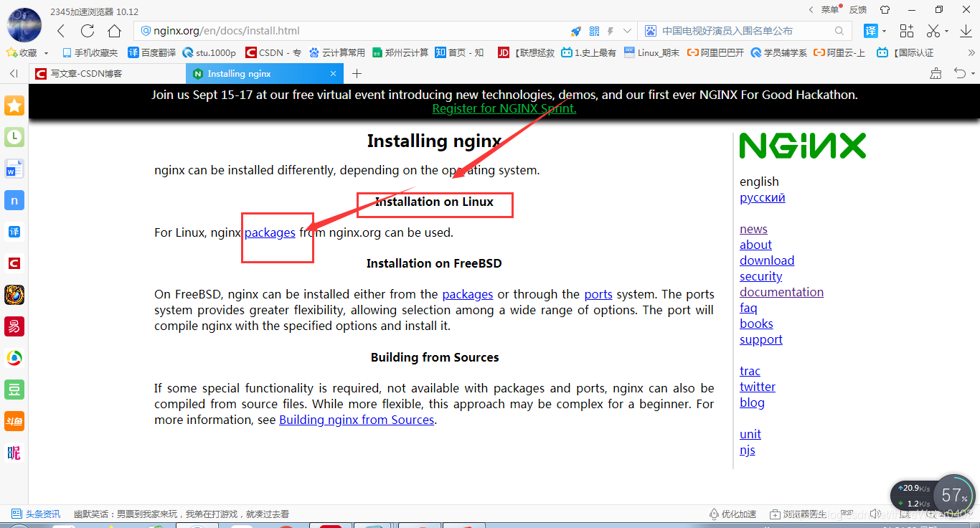Open the 手机收藏夹 bookmark
Screen dimensions: 980x528
coord(90,52)
